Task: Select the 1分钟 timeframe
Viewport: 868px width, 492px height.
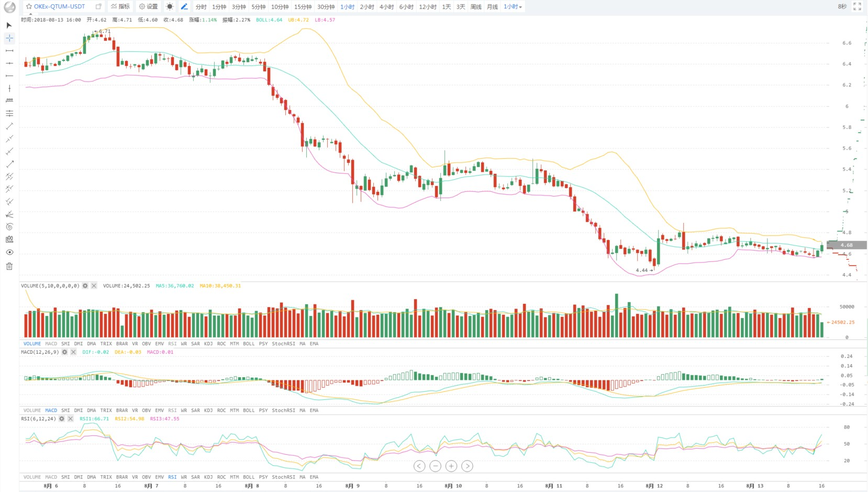Action: click(219, 7)
